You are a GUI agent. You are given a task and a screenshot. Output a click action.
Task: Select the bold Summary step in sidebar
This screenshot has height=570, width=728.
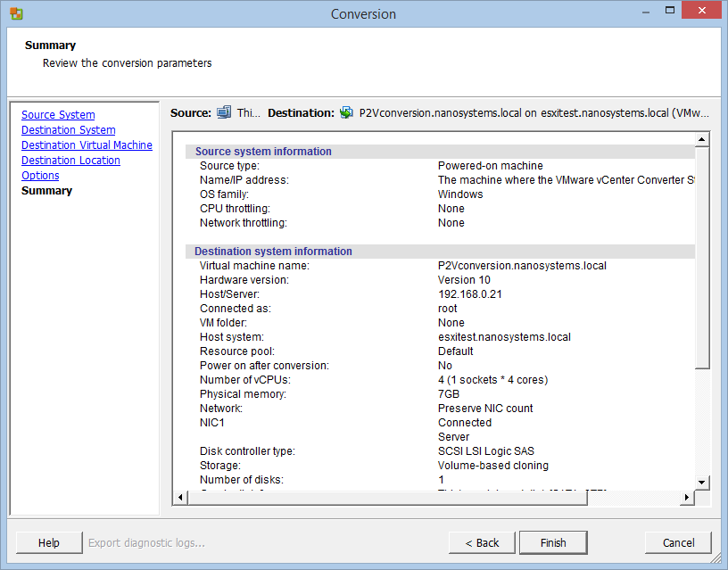tap(47, 191)
